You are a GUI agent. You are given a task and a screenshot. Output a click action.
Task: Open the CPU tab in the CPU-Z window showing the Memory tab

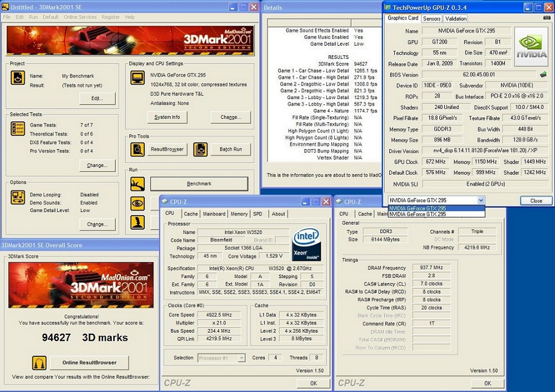coord(344,214)
